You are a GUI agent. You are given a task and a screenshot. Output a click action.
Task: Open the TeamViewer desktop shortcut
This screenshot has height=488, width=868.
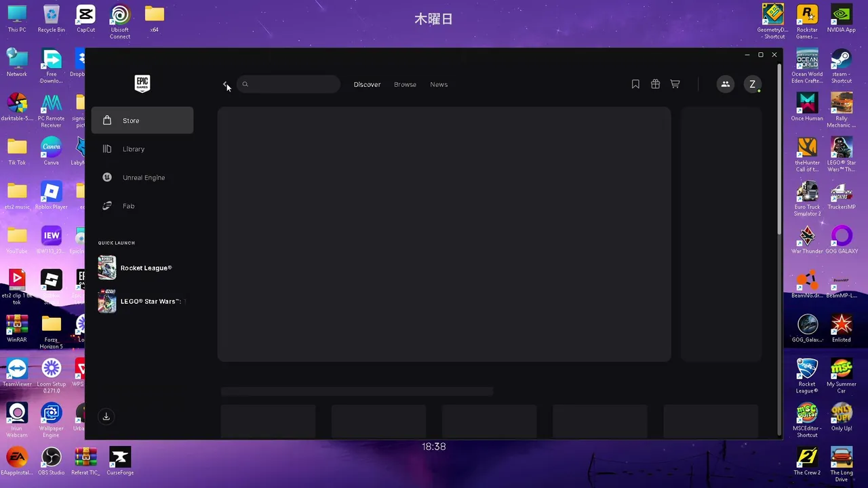pyautogui.click(x=17, y=373)
